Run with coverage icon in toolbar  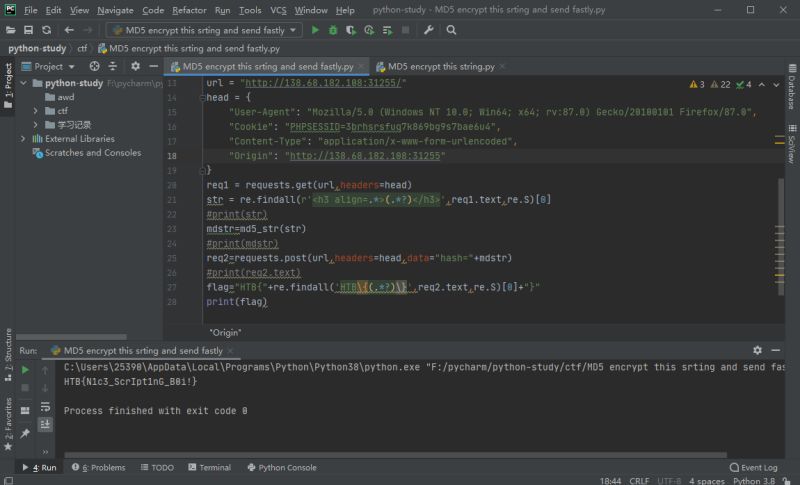click(x=351, y=30)
